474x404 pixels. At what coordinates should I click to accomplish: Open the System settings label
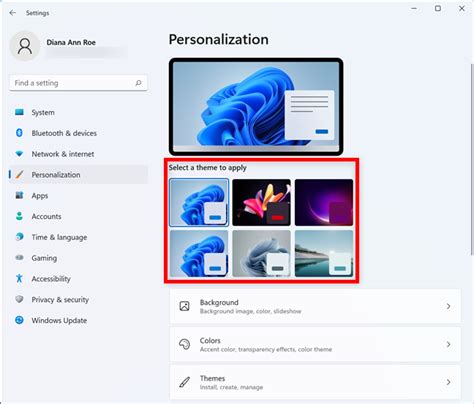tap(43, 113)
